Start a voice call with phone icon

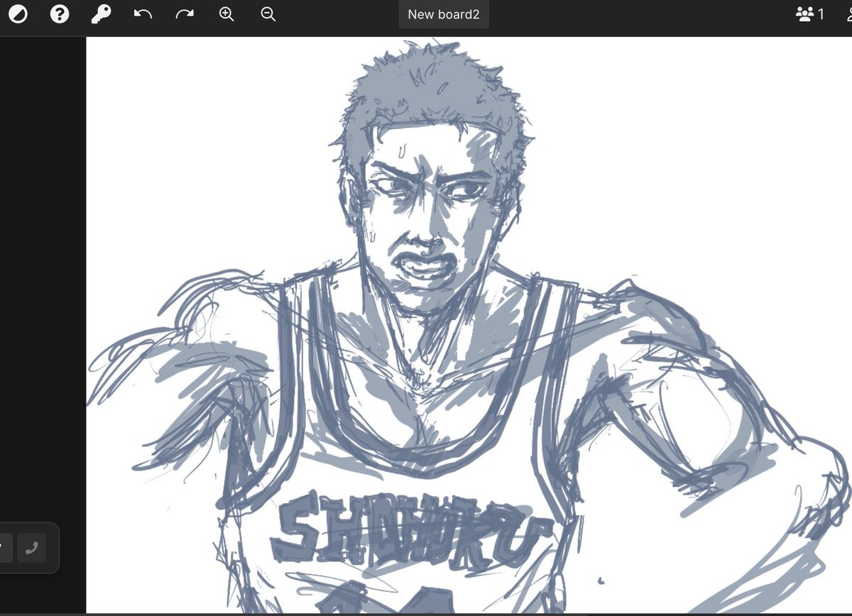click(31, 548)
